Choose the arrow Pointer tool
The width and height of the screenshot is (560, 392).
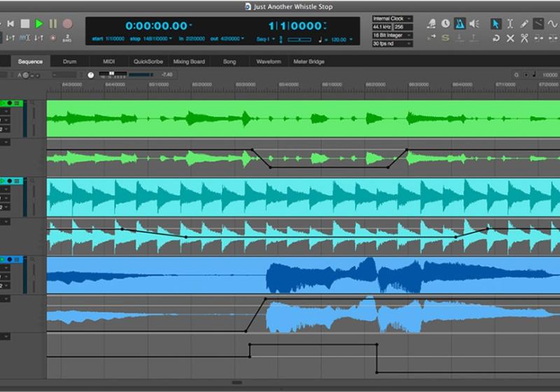coord(496,24)
